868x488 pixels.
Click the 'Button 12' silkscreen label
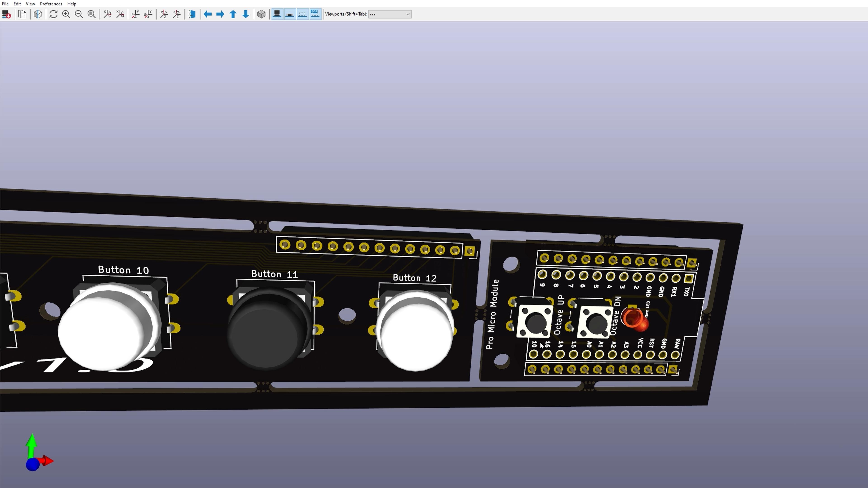pos(415,278)
